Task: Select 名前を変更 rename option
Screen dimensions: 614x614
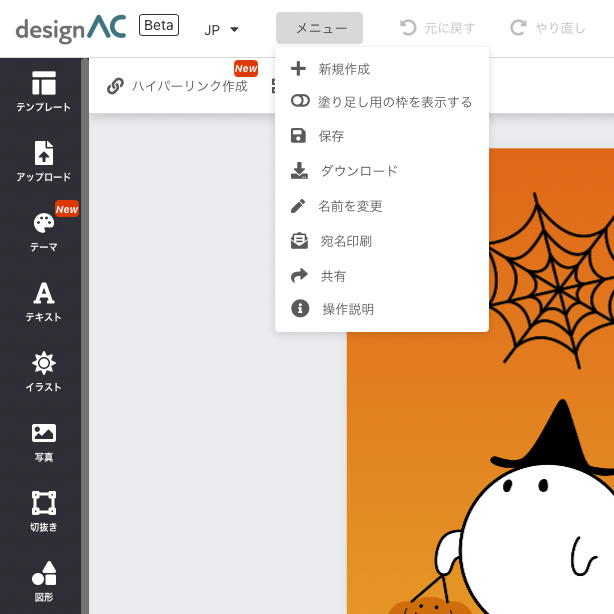Action: 382,206
